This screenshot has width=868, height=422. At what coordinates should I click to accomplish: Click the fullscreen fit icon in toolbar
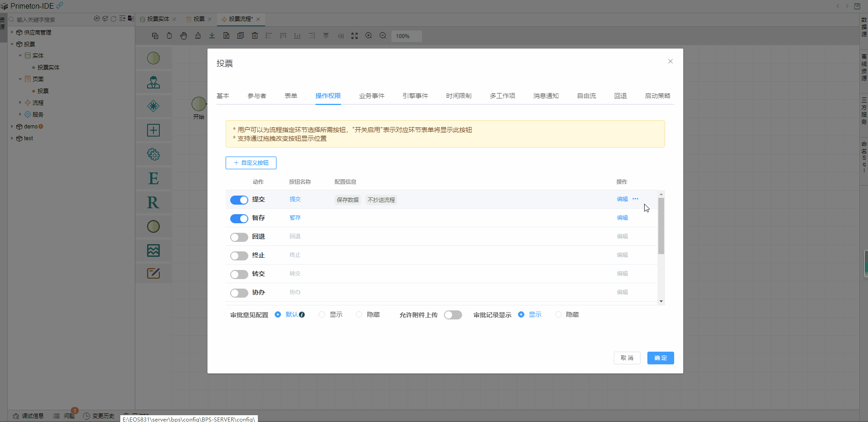point(355,36)
